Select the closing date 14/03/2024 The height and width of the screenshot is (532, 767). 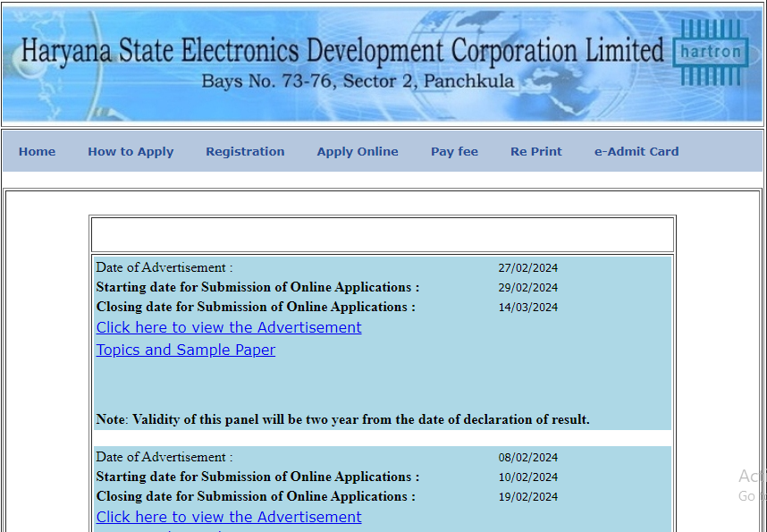tap(527, 308)
